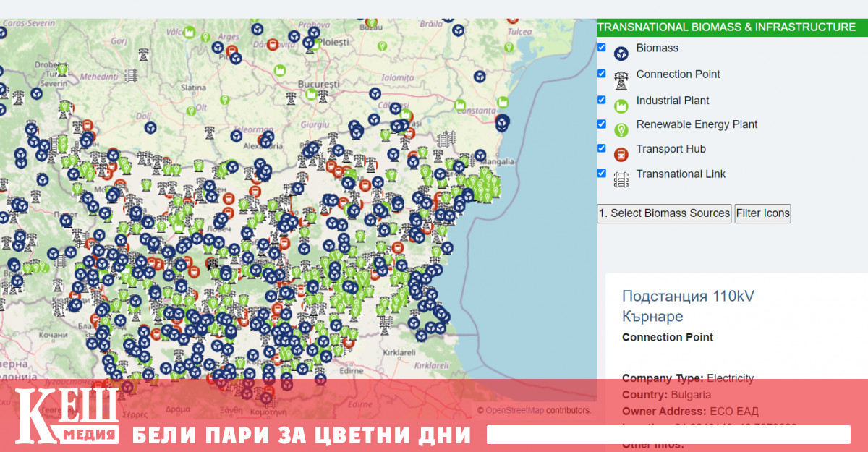Click the Transport Hub bus icon in legend
Image resolution: width=868 pixels, height=452 pixels.
tap(620, 153)
